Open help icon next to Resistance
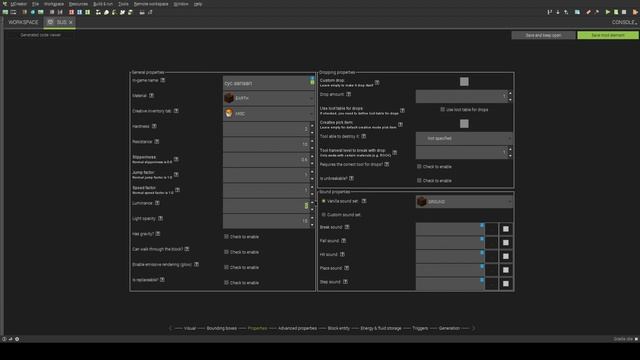Screen dimensions: 640x360 (157, 142)
